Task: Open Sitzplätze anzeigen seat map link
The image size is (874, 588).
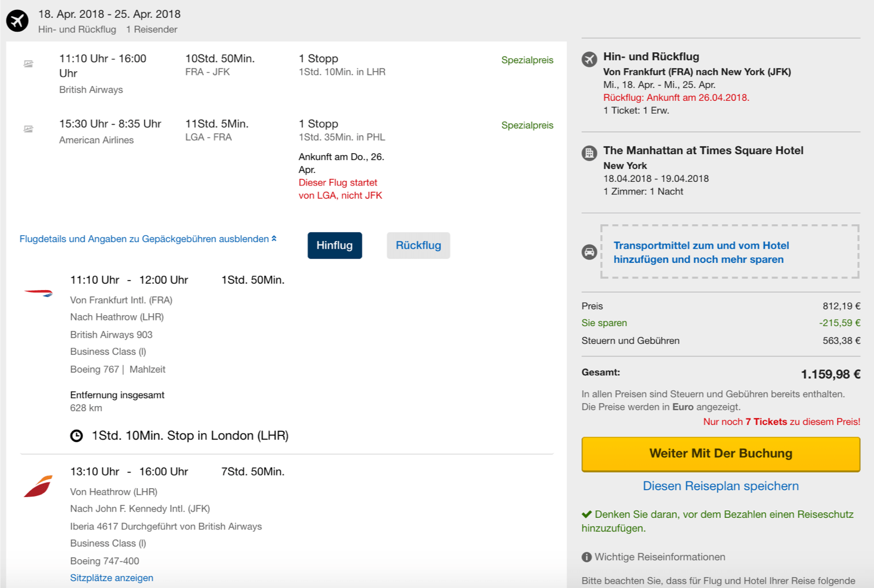Action: coord(112,578)
